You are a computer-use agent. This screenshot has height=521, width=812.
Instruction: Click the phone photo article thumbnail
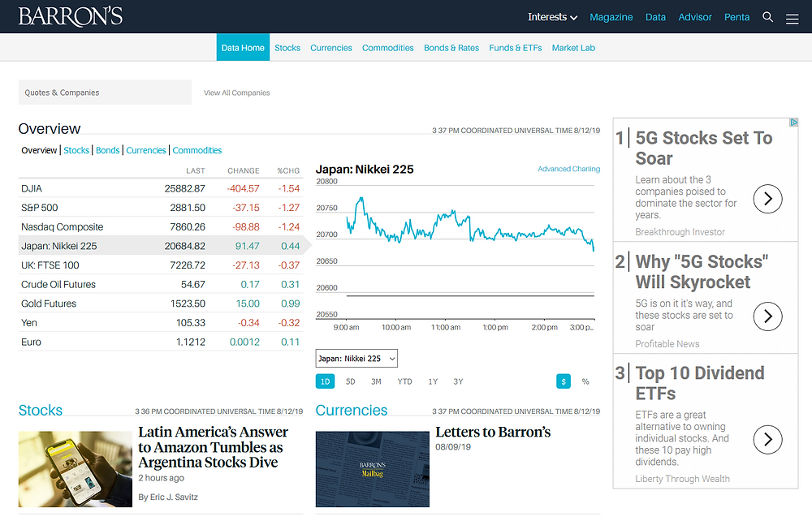coord(75,469)
